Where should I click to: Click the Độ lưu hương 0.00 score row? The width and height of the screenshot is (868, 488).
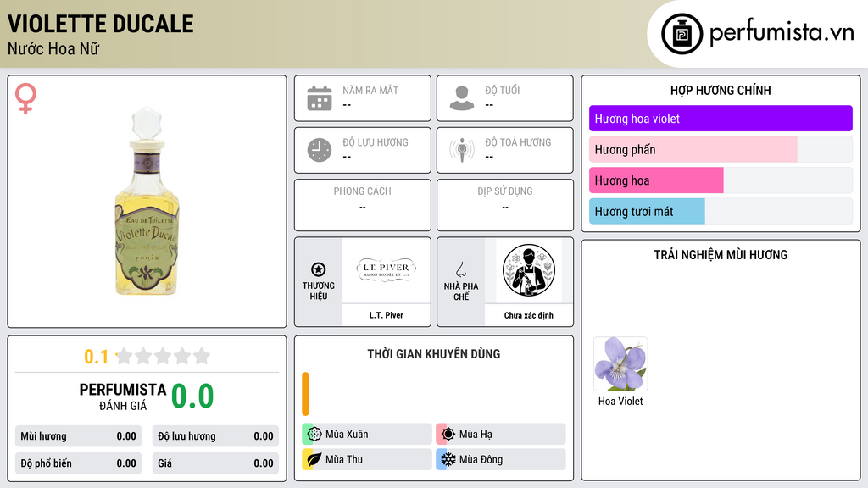[x=215, y=436]
